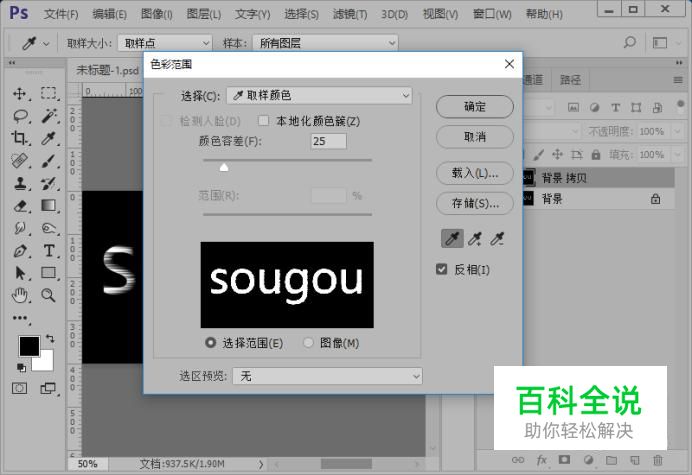Open the 样本 所有图层 dropdown
692x475 pixels.
tap(325, 43)
